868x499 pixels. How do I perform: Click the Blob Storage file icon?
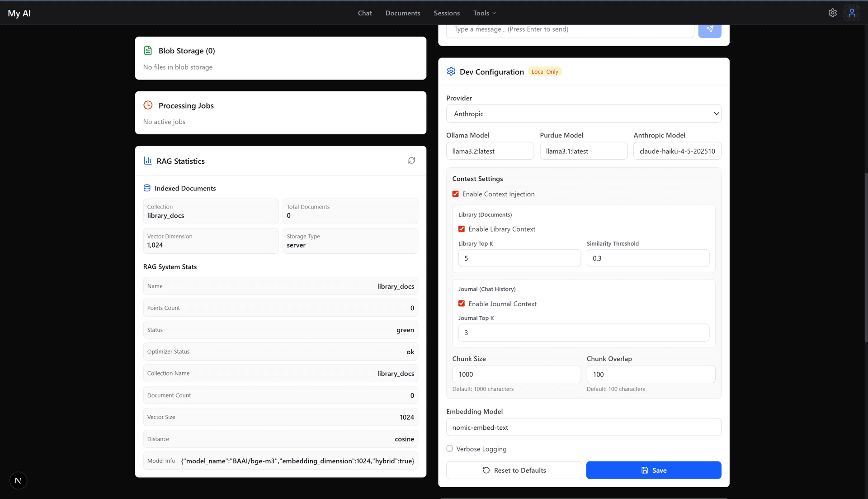(x=148, y=51)
